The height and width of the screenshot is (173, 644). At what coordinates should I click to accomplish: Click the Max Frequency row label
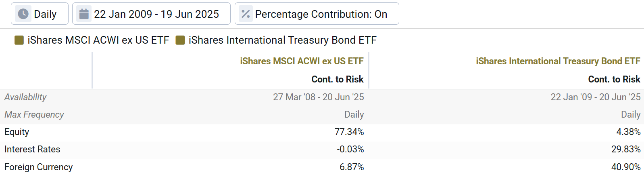tap(34, 115)
